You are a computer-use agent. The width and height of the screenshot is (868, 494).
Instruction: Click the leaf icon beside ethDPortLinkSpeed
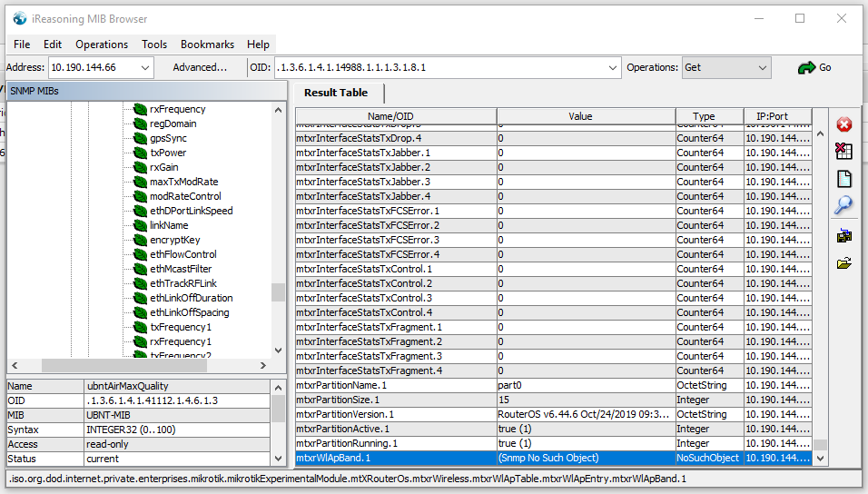tap(141, 211)
